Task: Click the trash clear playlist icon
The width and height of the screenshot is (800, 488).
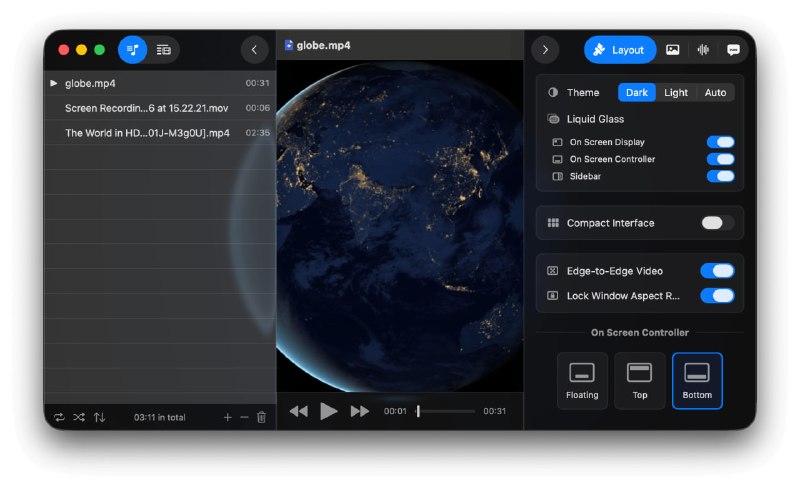Action: (x=261, y=418)
